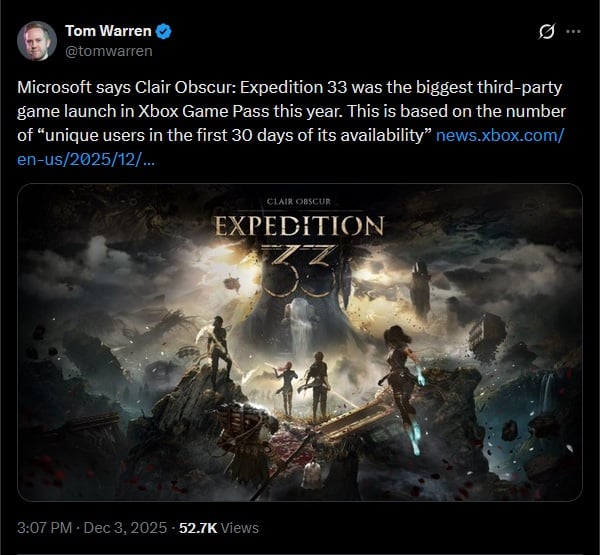Expand the three-dot more options menu

pos(573,32)
